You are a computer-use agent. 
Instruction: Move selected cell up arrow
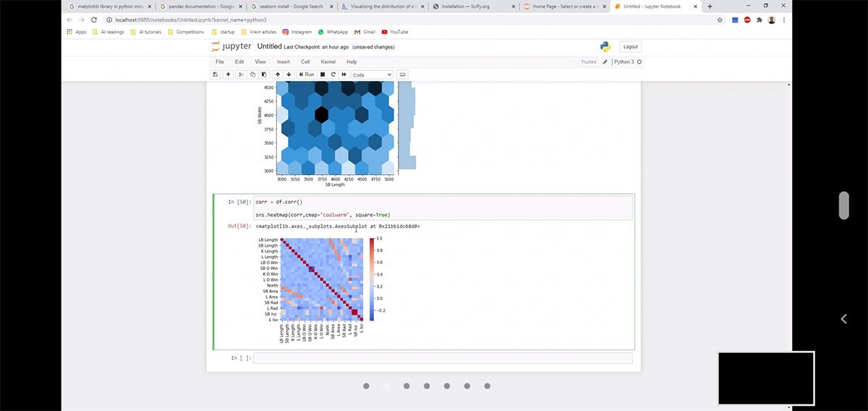pyautogui.click(x=278, y=75)
